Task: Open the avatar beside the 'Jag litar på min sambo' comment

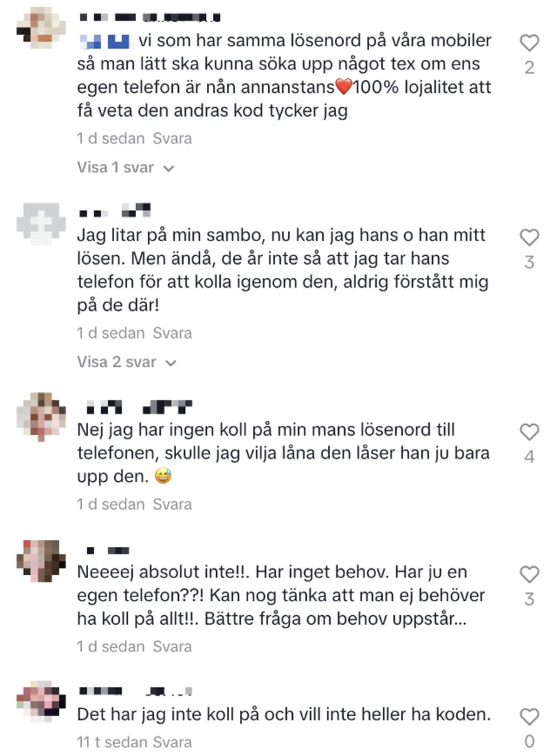Action: click(41, 224)
